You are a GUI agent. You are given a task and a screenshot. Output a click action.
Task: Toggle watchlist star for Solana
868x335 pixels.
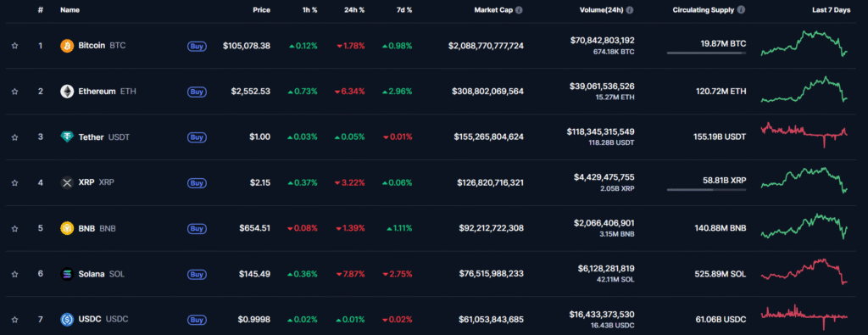tap(15, 274)
